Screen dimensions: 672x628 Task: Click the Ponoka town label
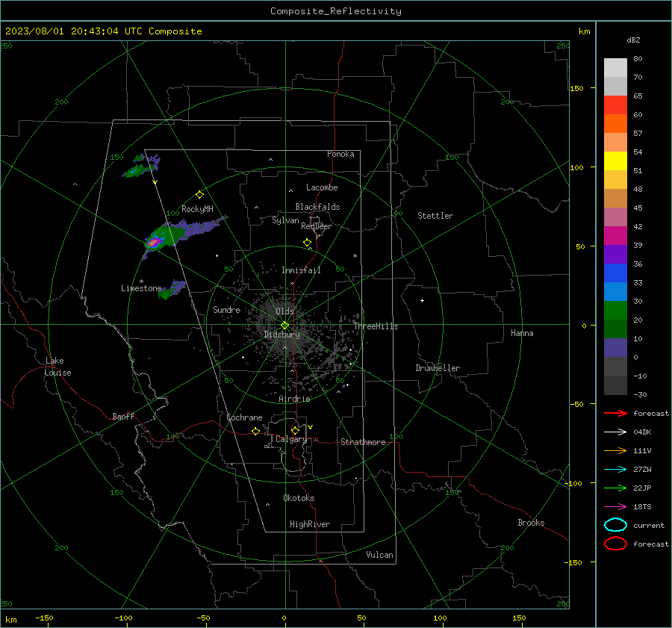click(x=340, y=154)
